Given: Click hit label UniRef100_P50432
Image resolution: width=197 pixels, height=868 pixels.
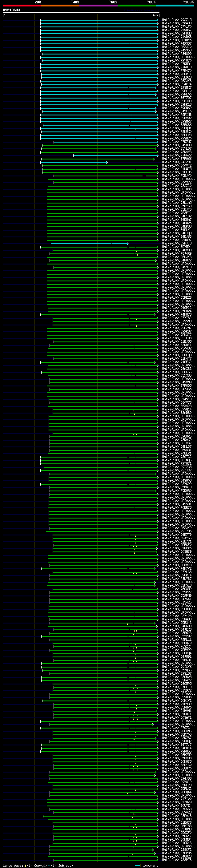Looking at the screenshot, I should tap(177, 349).
